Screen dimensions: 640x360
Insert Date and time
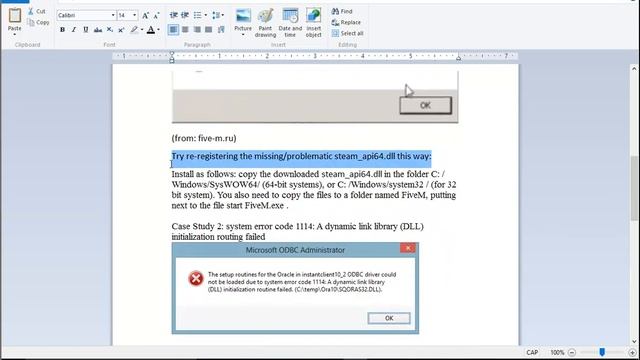point(290,23)
